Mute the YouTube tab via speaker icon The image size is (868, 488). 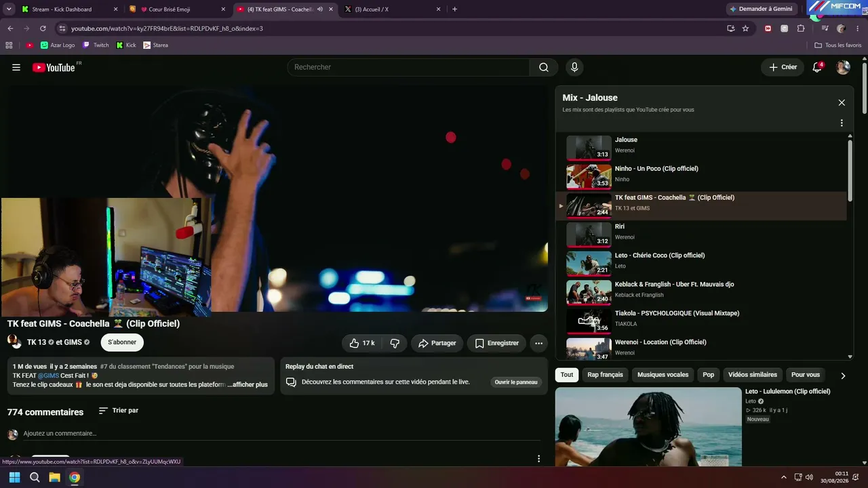click(x=320, y=9)
